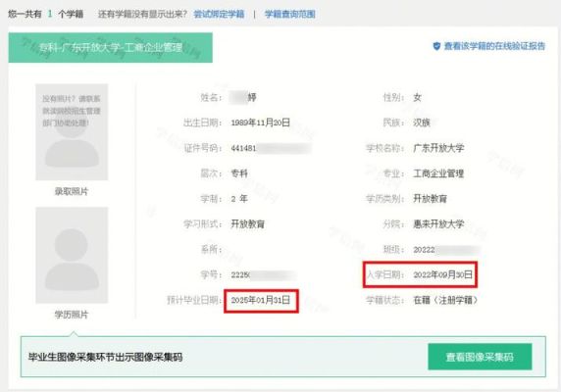Viewport: 561px width, 392px height.
Task: Click the 分院 value 惠来开放大学
Action: point(438,224)
